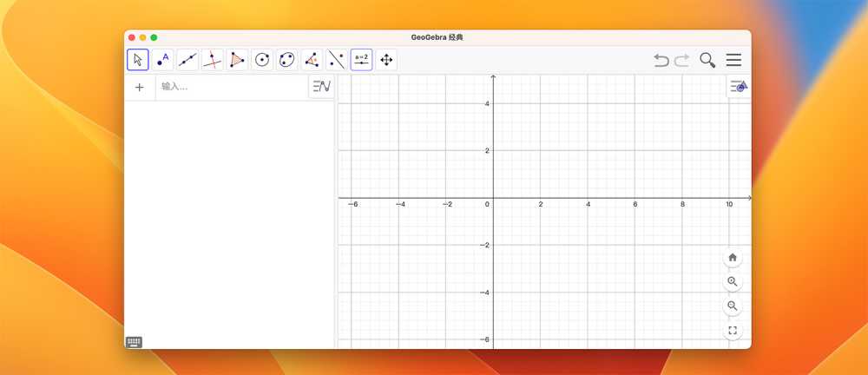Screen dimensions: 868x375
Task: Select the Point tool
Action: (x=163, y=60)
